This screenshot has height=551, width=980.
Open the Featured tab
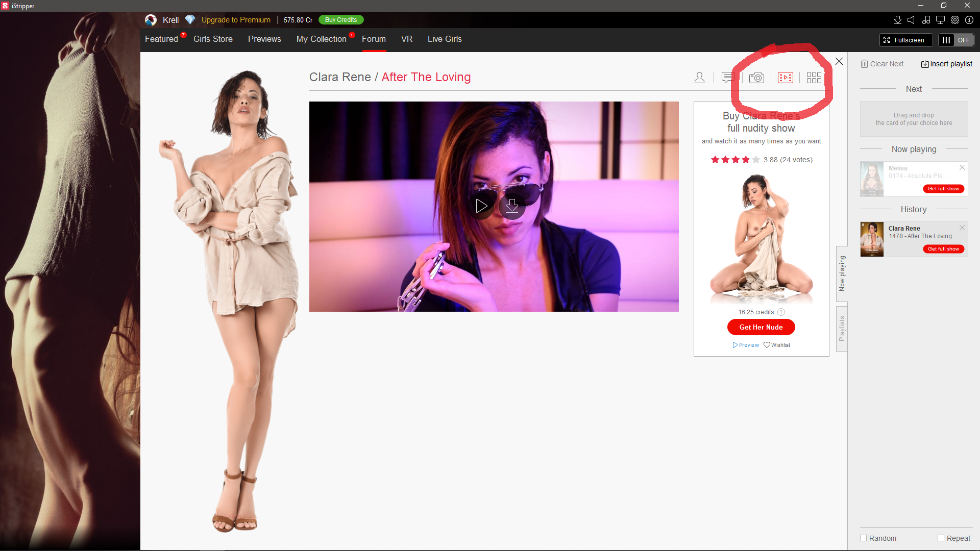pos(161,39)
